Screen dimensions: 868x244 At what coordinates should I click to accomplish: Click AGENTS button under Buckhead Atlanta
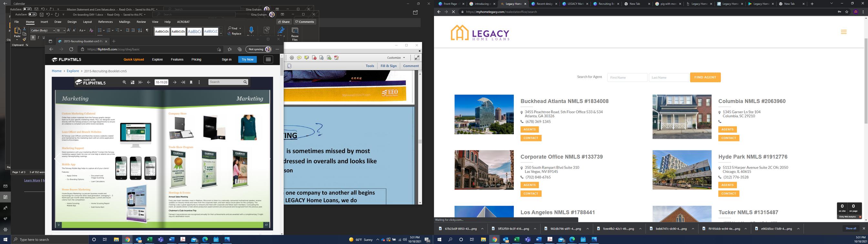point(530,129)
